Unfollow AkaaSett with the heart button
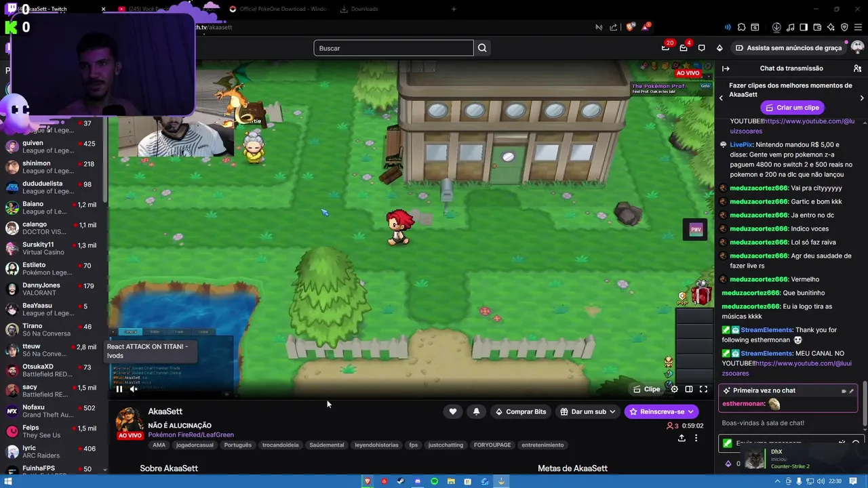868x488 pixels. click(x=453, y=411)
